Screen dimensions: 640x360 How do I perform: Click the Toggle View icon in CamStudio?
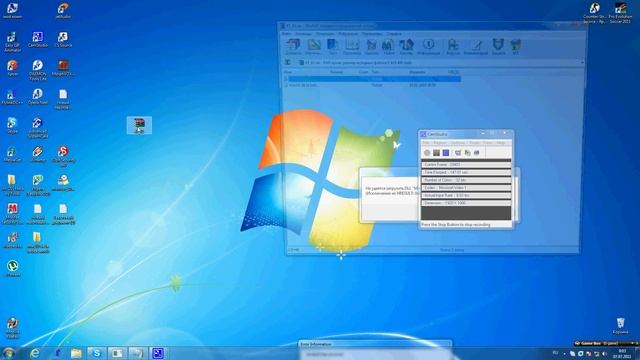pos(458,153)
